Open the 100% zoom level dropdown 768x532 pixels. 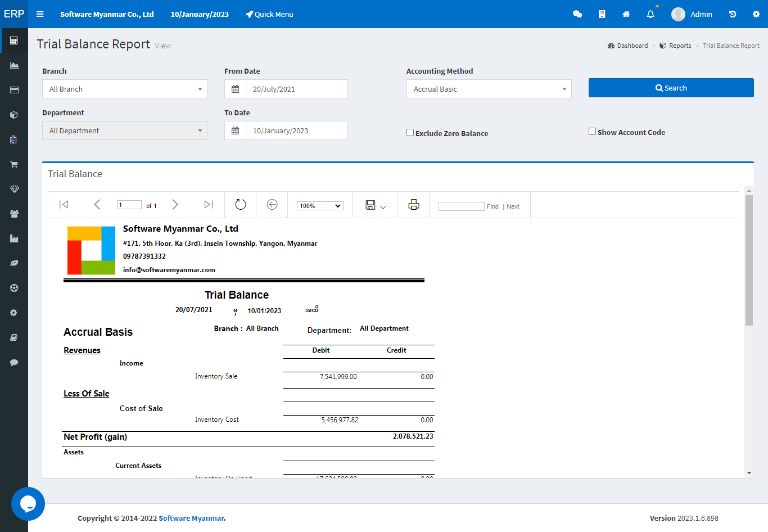point(320,206)
